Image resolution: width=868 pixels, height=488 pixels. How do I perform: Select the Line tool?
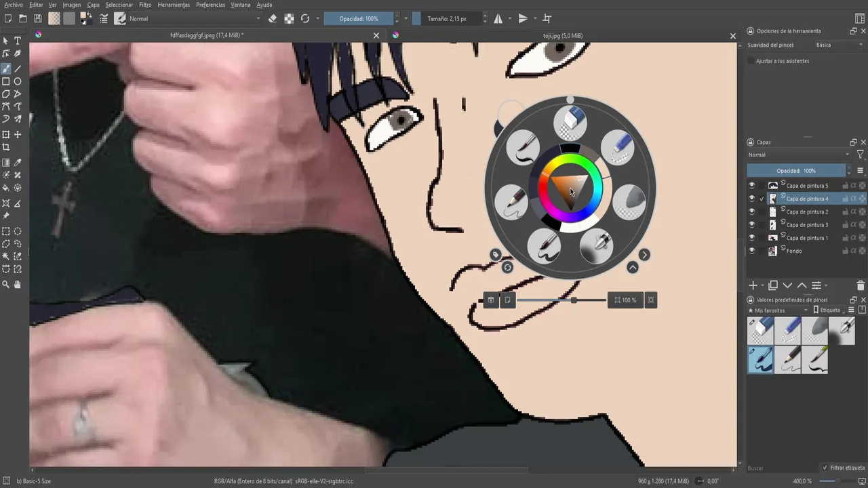18,68
